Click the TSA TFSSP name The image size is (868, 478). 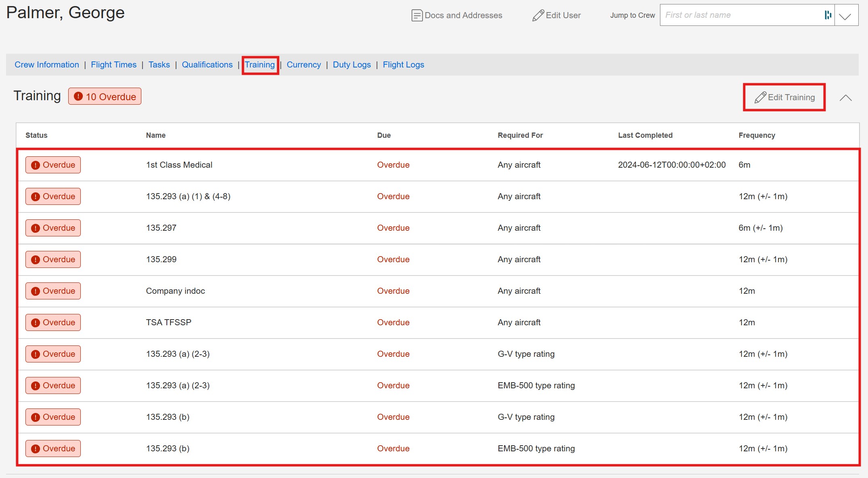pyautogui.click(x=169, y=322)
